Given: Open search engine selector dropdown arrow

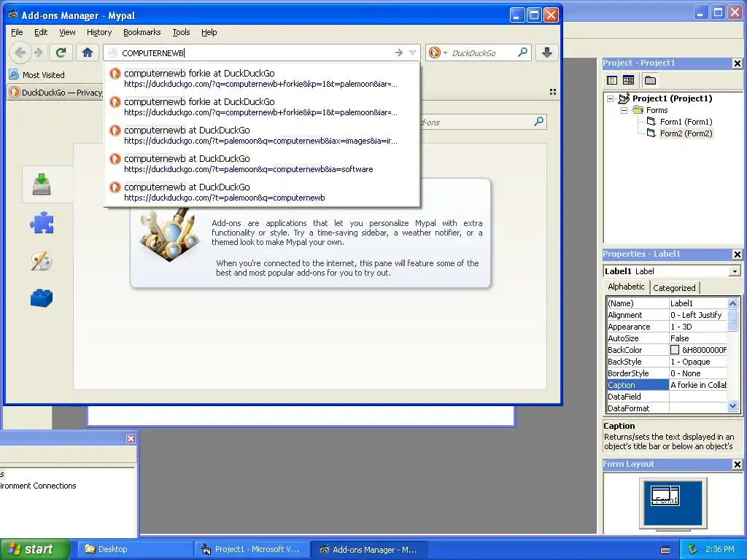Looking at the screenshot, I should pyautogui.click(x=446, y=52).
